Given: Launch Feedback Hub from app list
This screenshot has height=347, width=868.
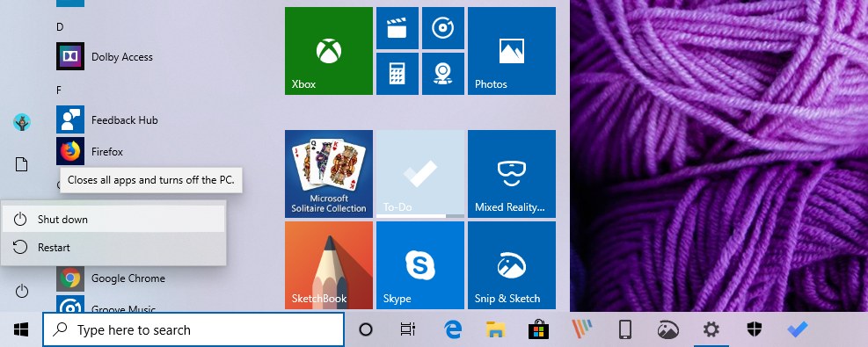Looking at the screenshot, I should (107, 119).
